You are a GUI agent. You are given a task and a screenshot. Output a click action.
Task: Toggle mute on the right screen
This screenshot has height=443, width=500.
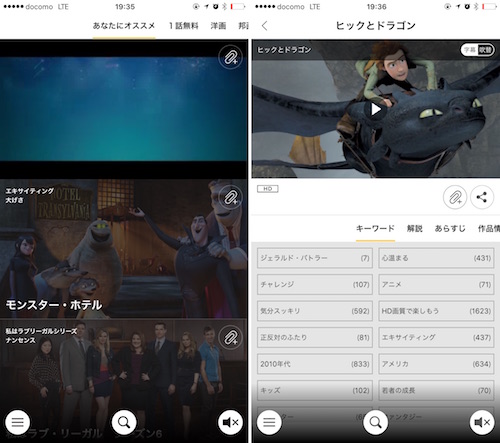click(x=482, y=422)
